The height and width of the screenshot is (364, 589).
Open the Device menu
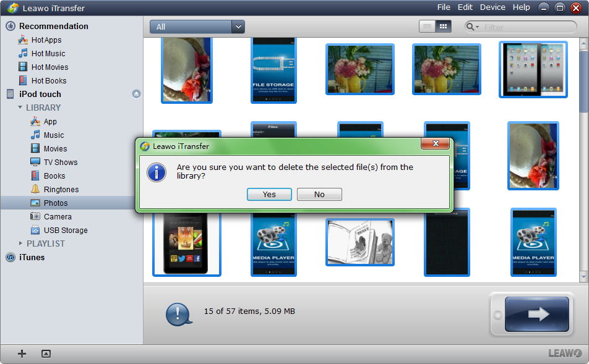pyautogui.click(x=492, y=7)
